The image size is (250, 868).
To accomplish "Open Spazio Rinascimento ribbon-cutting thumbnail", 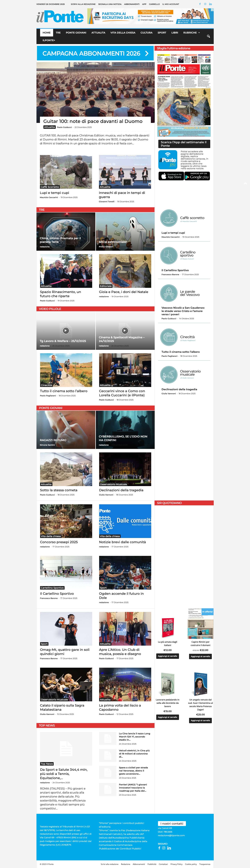I will point(66,271).
